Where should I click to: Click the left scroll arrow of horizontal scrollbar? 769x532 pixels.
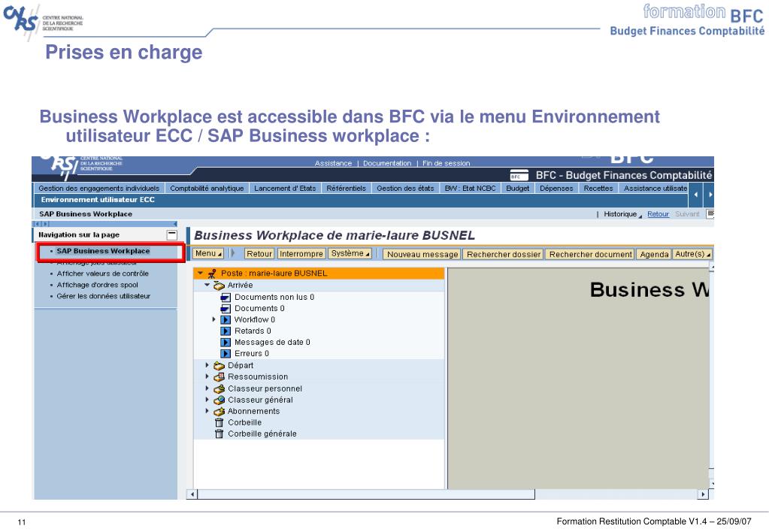click(x=192, y=494)
